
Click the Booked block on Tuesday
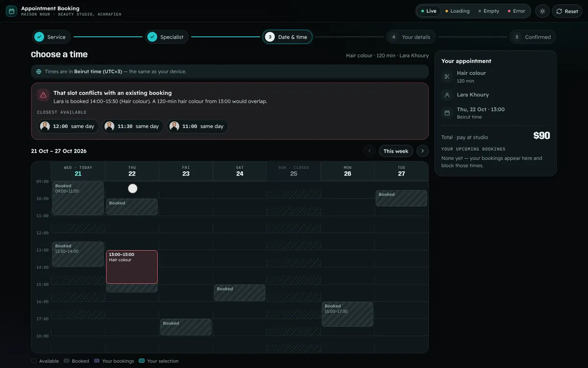(401, 198)
